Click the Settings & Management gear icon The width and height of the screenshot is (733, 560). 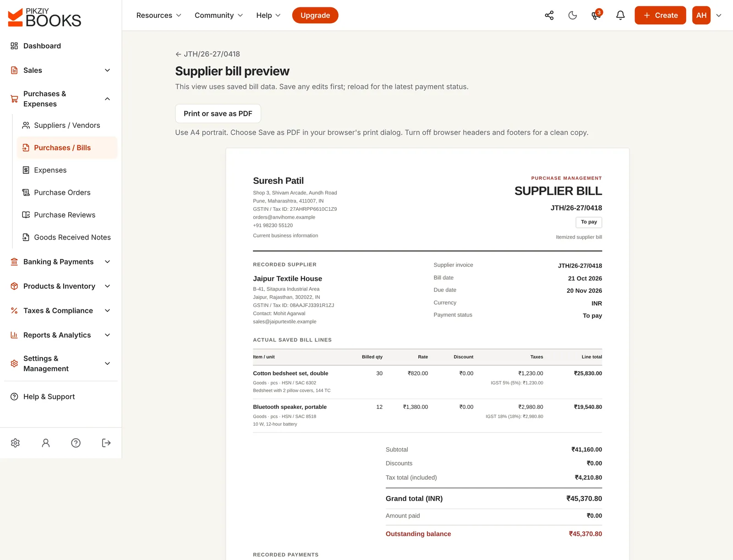(x=14, y=363)
